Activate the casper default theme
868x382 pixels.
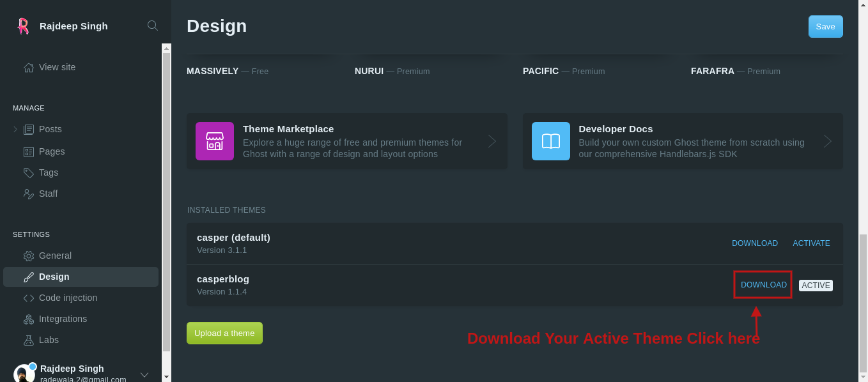(x=811, y=243)
